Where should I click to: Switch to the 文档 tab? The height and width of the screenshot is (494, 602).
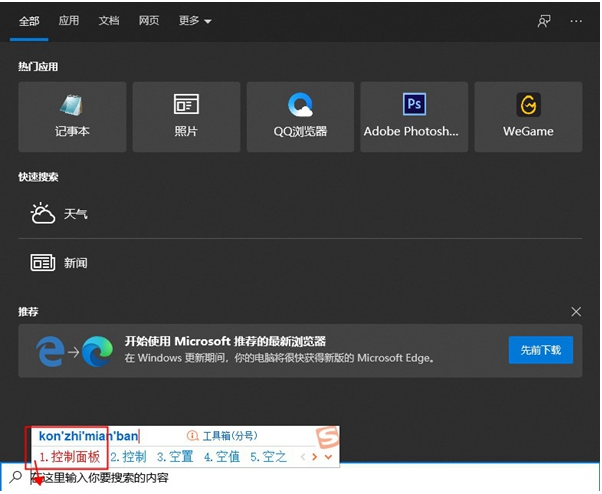pos(109,20)
